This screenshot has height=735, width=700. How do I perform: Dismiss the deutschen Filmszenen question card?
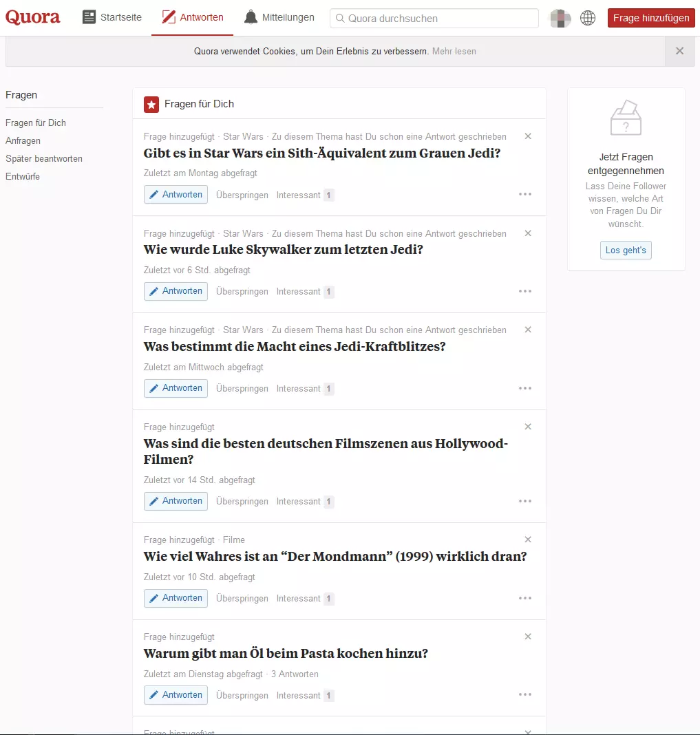pyautogui.click(x=528, y=427)
